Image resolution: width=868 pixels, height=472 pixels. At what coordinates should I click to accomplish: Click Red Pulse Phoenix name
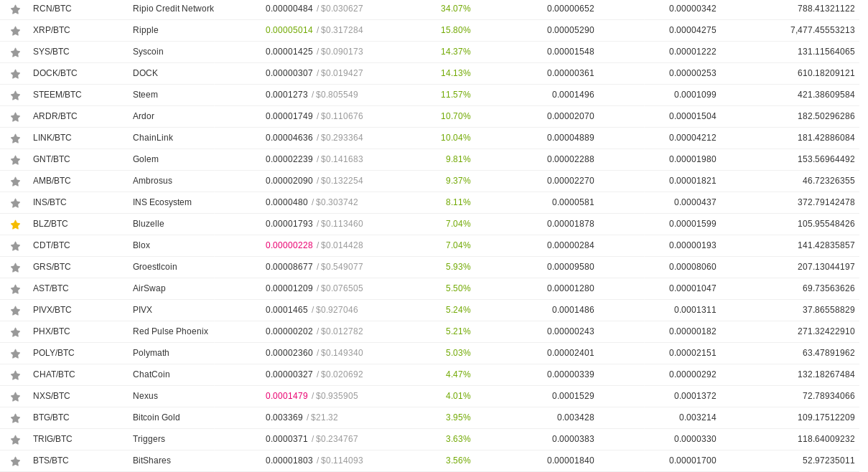pos(170,331)
